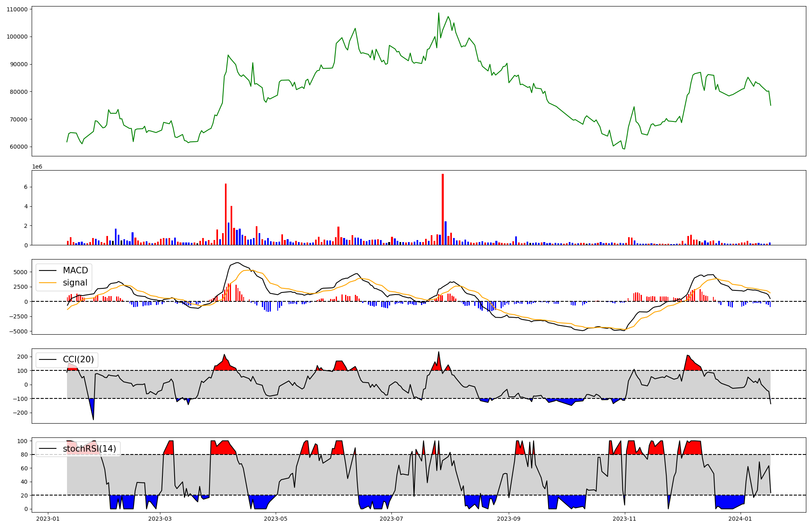Click the 80 label on the stochRSI axis
The height and width of the screenshot is (528, 812).
point(24,454)
